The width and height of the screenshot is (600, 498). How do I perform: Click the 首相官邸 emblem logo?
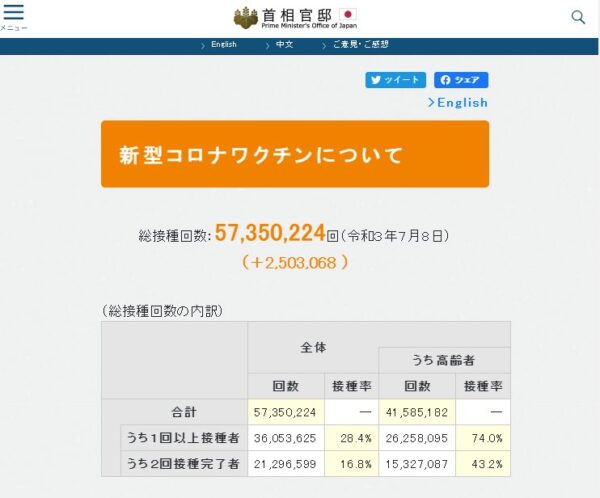[246, 18]
